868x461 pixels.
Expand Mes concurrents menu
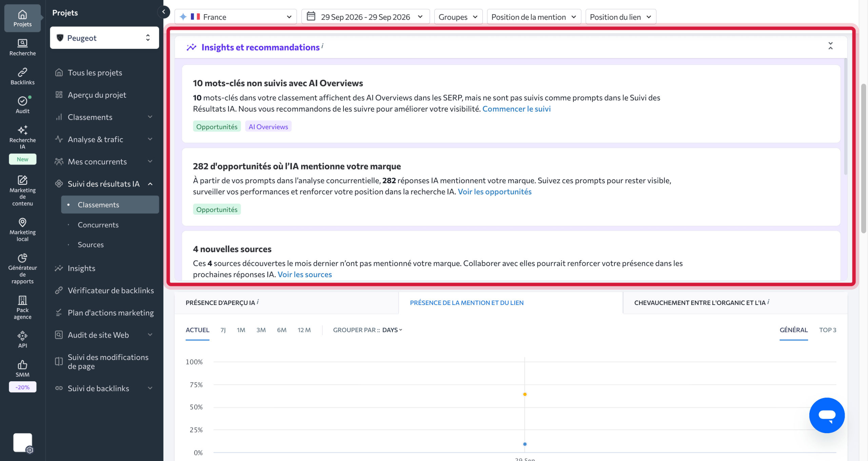[150, 161]
